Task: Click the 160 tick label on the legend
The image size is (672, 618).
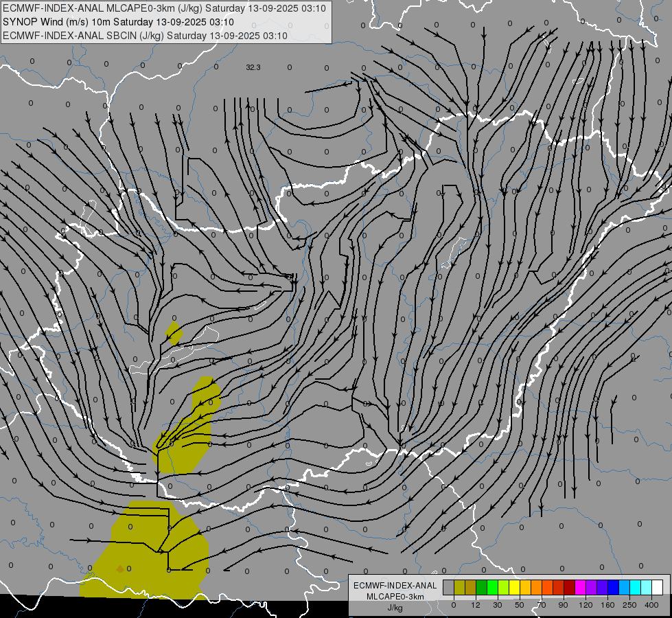Action: (x=607, y=605)
